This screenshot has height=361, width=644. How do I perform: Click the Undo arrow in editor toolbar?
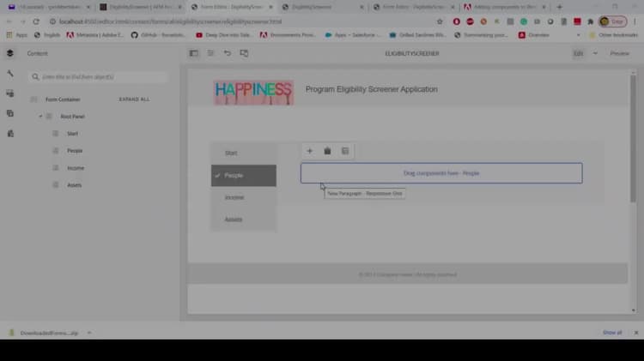pos(228,53)
